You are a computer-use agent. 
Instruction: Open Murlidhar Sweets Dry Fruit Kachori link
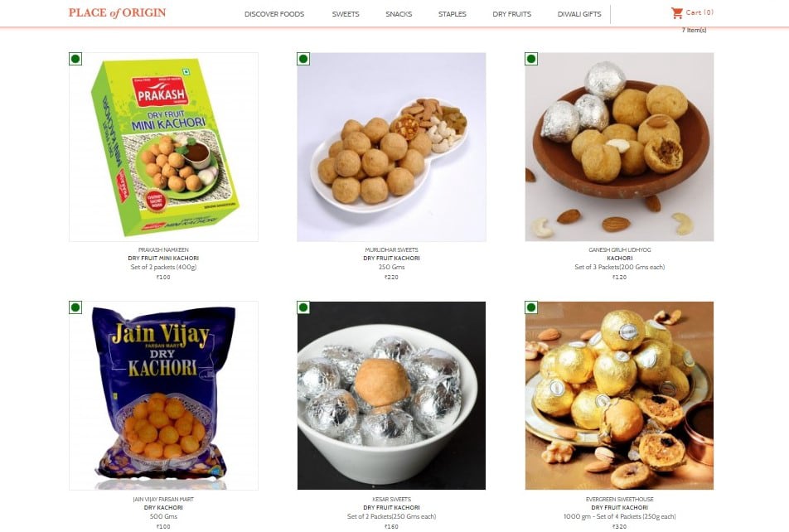[x=391, y=259]
